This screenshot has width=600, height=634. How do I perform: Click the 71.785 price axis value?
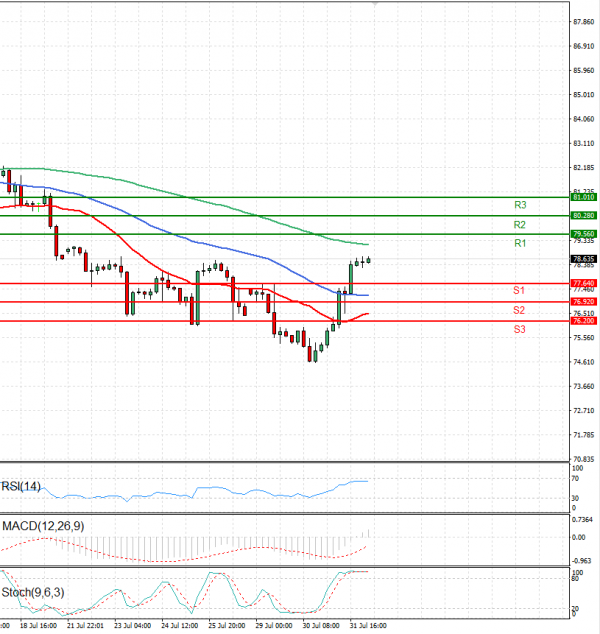[x=584, y=435]
